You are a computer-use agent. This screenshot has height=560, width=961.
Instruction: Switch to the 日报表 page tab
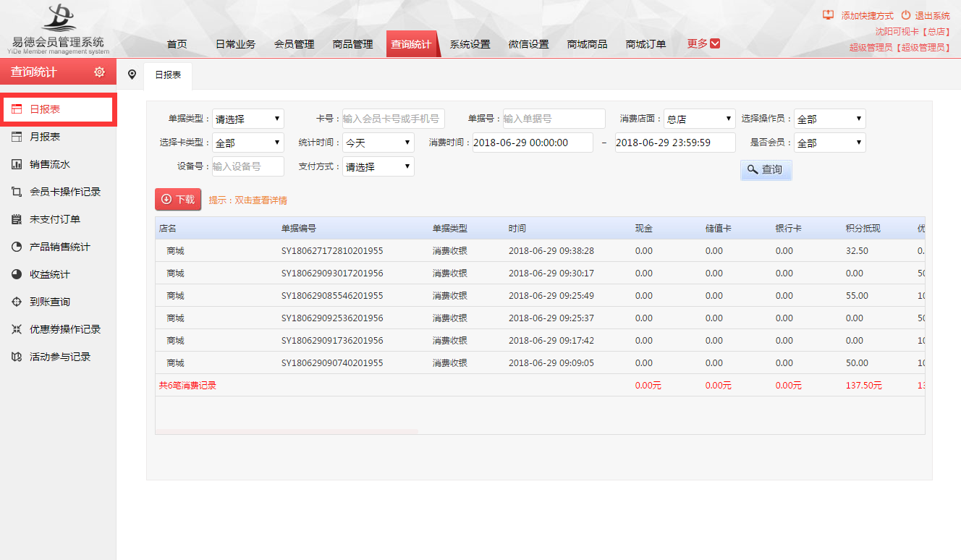168,75
